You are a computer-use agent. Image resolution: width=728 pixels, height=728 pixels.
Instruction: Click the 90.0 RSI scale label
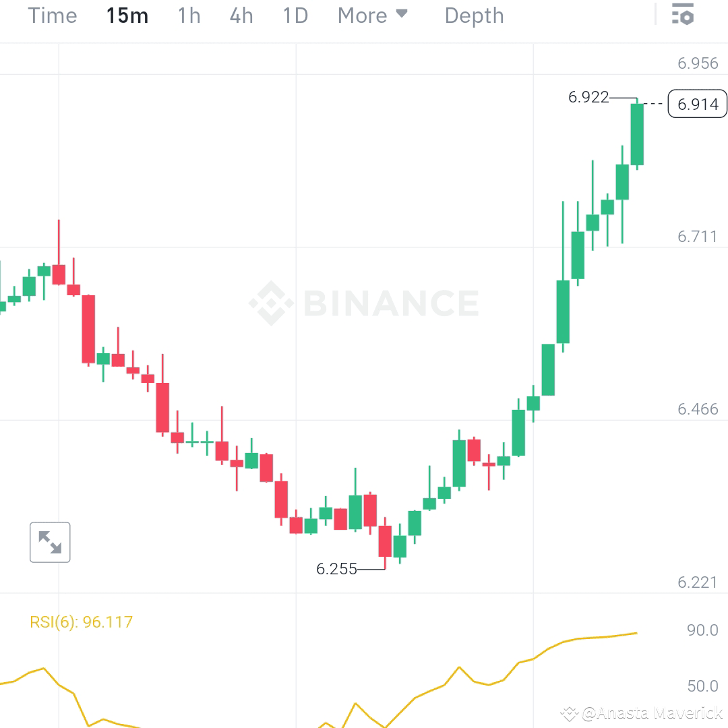click(702, 630)
